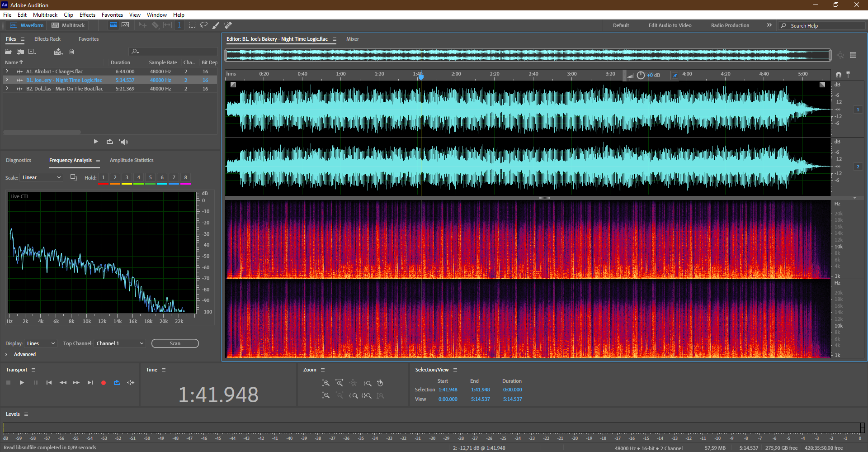Expand B2. Man On The Boat.flac row
The width and height of the screenshot is (868, 452).
coord(7,89)
